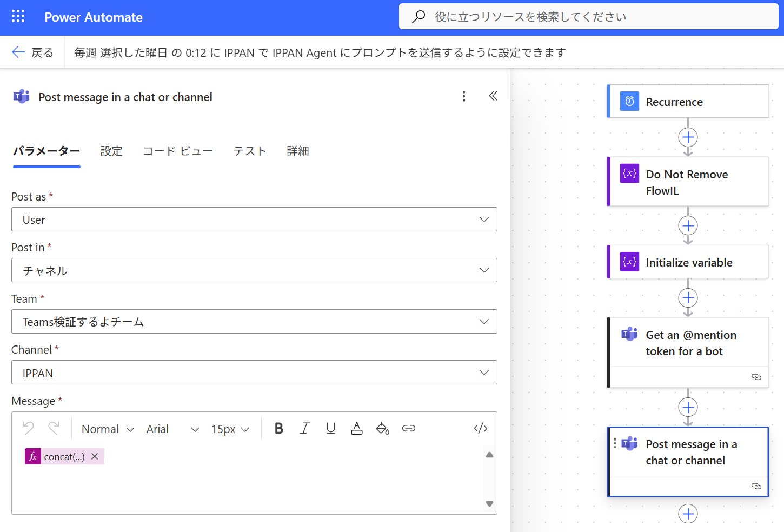This screenshot has width=784, height=532.
Task: Click connection link icon on Get an @mention card
Action: pos(756,377)
